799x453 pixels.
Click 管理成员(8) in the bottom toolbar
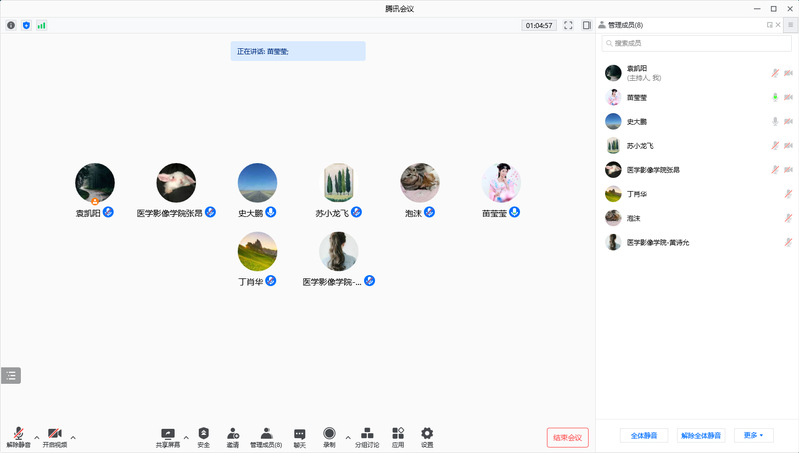click(266, 435)
